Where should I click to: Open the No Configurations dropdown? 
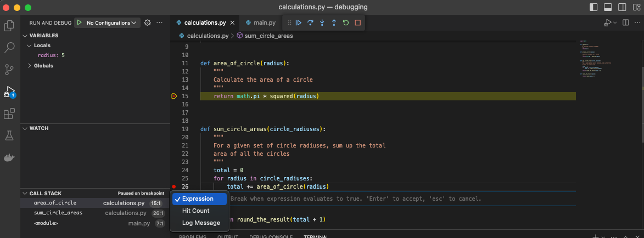pyautogui.click(x=111, y=22)
